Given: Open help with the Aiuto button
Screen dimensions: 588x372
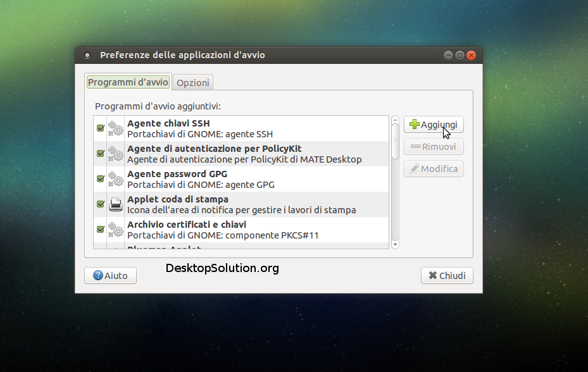Looking at the screenshot, I should point(110,276).
